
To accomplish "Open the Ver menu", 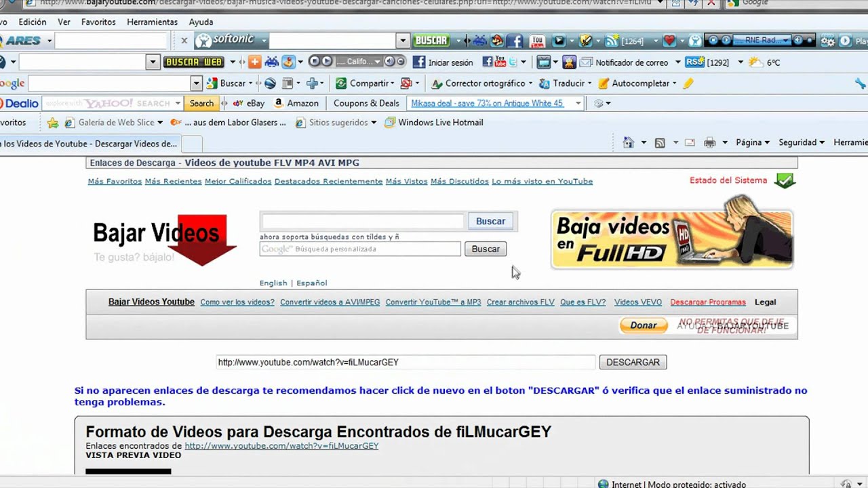I will (64, 22).
